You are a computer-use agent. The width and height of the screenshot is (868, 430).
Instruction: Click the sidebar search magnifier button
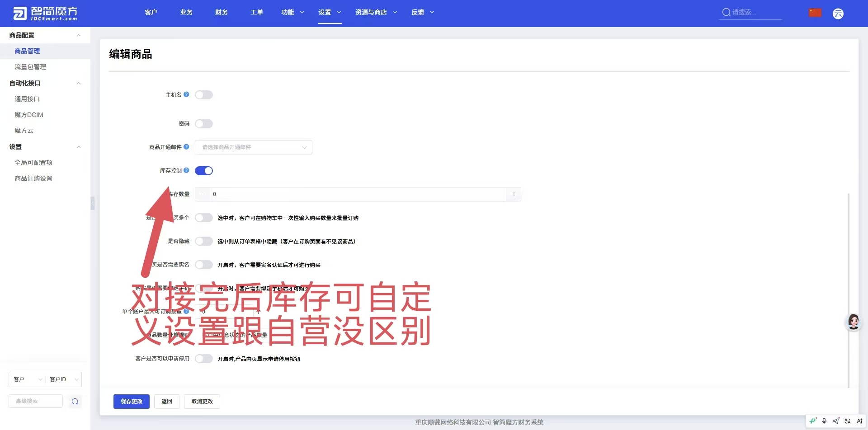coord(75,401)
